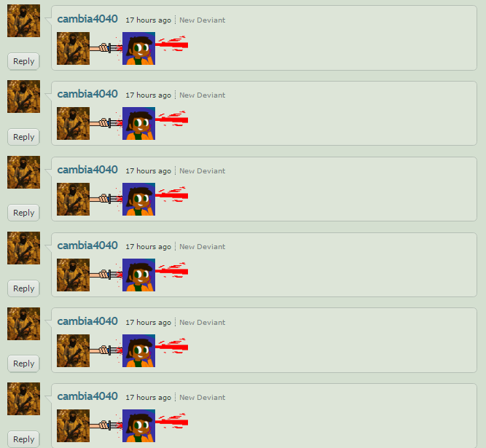Click the knife emoticon in the sixth comment
Screen dimensions: 486x448
[x=106, y=425]
